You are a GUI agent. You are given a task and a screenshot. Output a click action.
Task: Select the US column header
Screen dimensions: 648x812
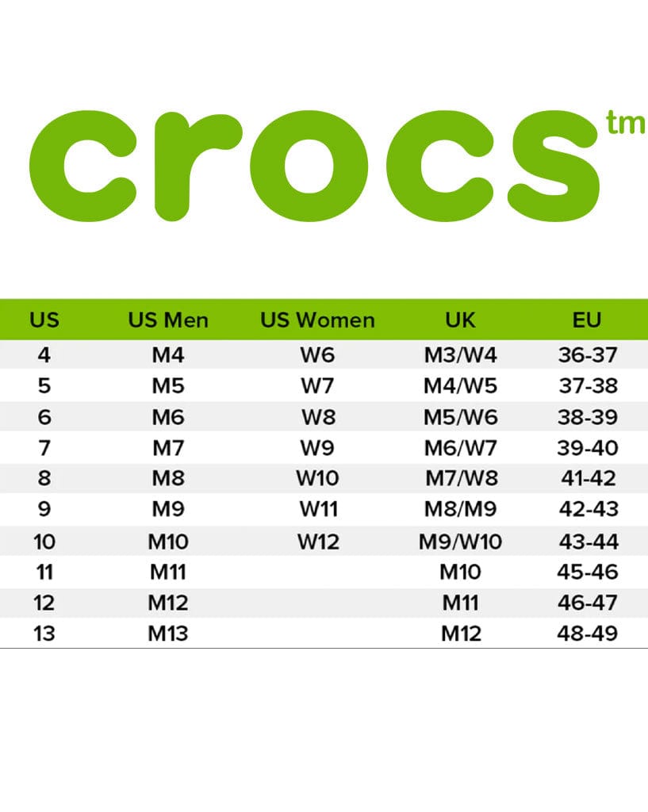tap(44, 320)
